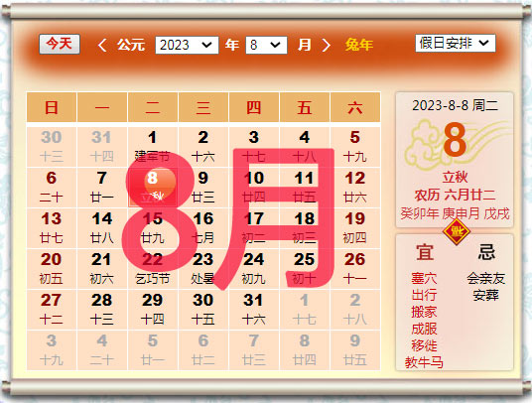
Task: Select August 28 十三
Action: (102, 310)
